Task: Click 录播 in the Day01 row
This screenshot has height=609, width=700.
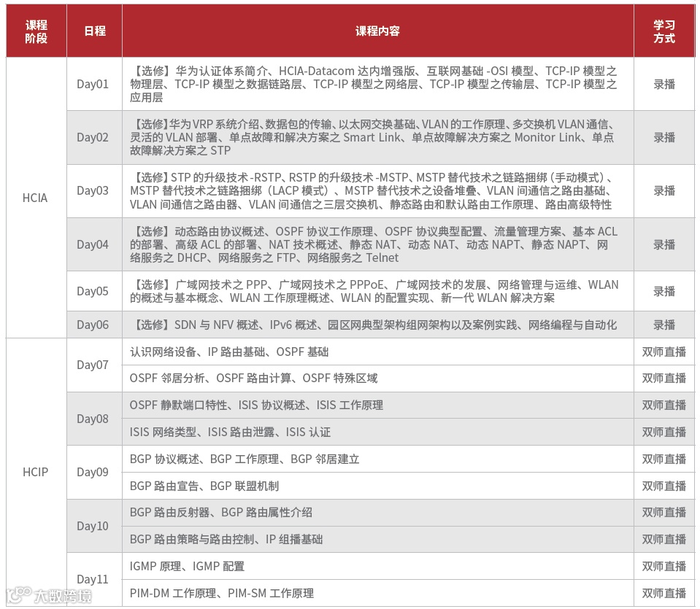Action: 664,84
